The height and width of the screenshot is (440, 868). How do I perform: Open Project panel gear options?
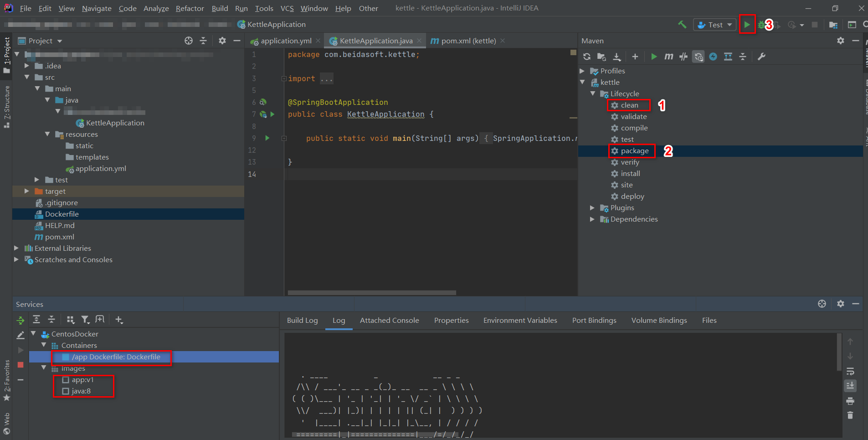pyautogui.click(x=222, y=41)
